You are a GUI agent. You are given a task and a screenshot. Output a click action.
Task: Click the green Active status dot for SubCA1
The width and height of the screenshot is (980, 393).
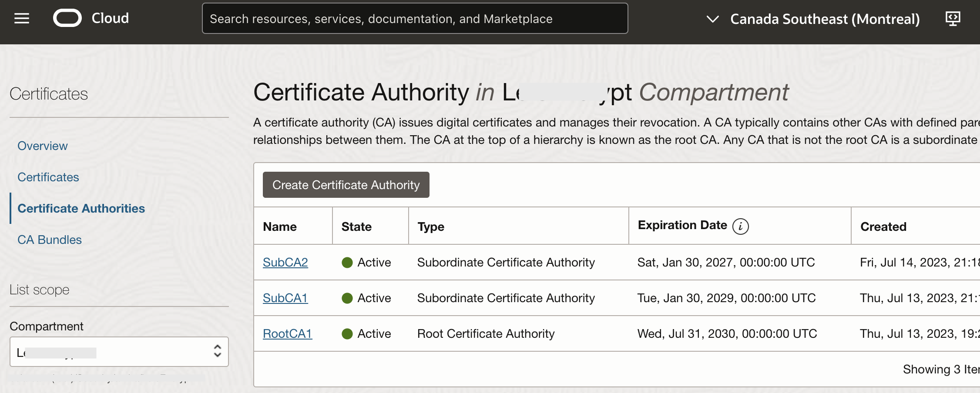click(347, 298)
